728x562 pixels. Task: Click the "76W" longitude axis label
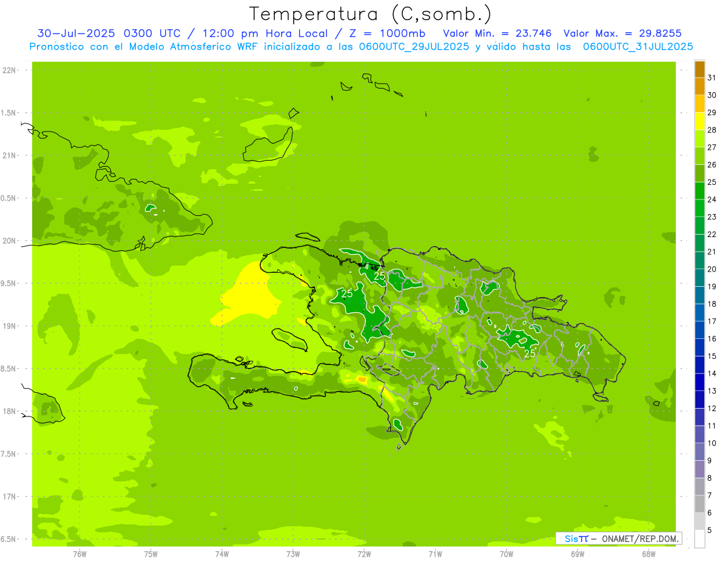(79, 554)
